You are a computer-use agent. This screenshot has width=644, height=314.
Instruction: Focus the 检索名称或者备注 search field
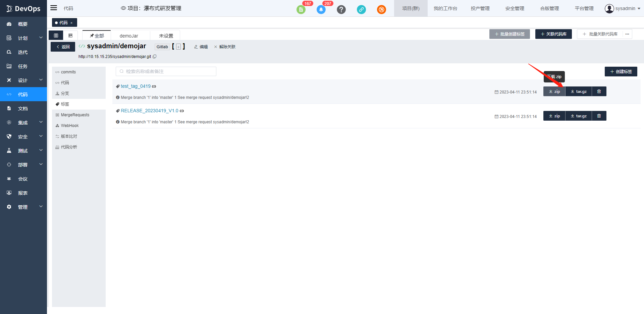166,71
